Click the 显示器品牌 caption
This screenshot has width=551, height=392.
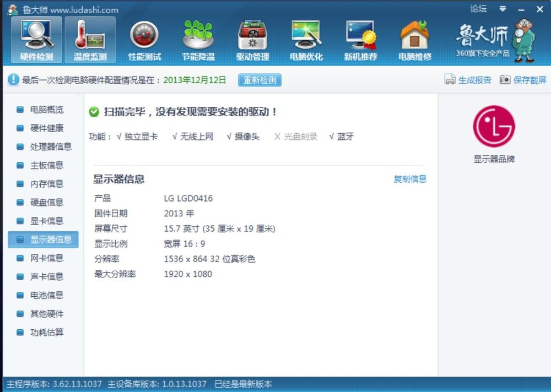(494, 159)
